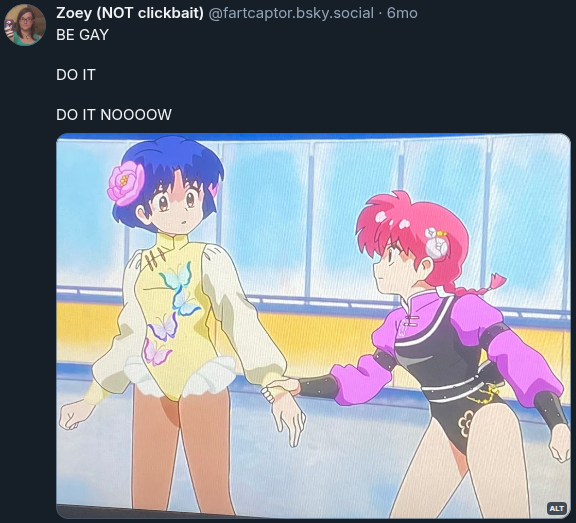Image resolution: width=576 pixels, height=523 pixels.
Task: Click the pink flower in the blue hair
Action: (x=126, y=183)
